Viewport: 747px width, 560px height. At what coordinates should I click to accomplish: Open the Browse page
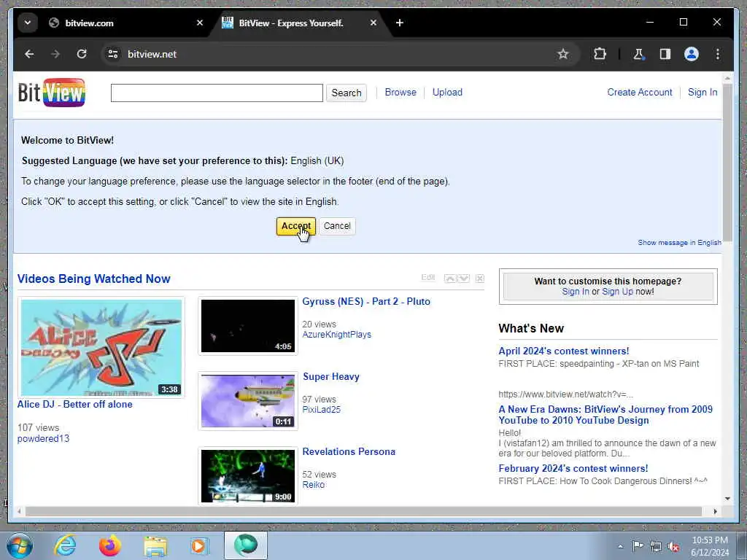tap(400, 93)
